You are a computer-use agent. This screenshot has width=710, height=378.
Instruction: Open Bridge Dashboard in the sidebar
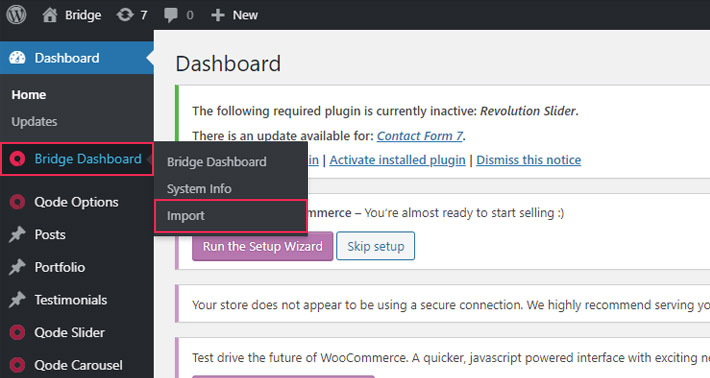tap(88, 159)
